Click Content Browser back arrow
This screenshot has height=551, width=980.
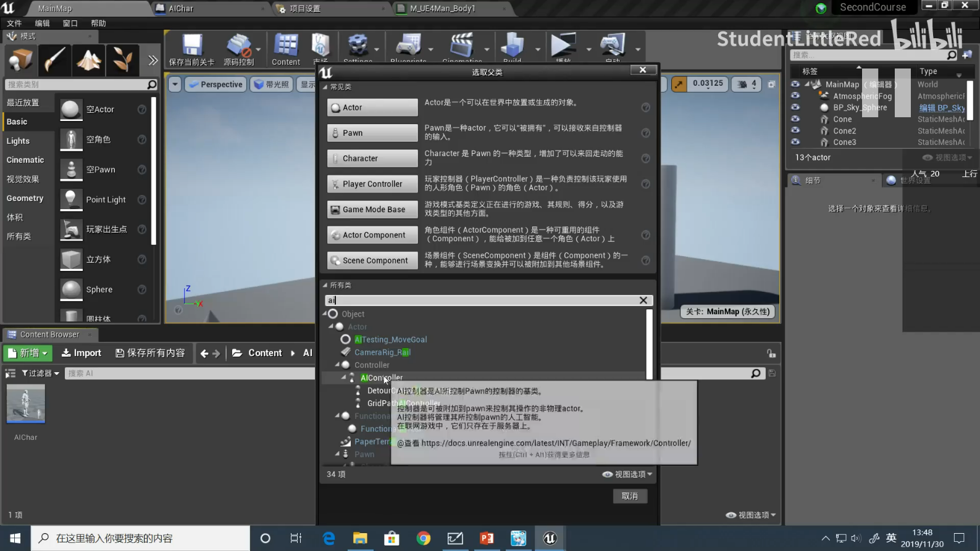click(204, 354)
